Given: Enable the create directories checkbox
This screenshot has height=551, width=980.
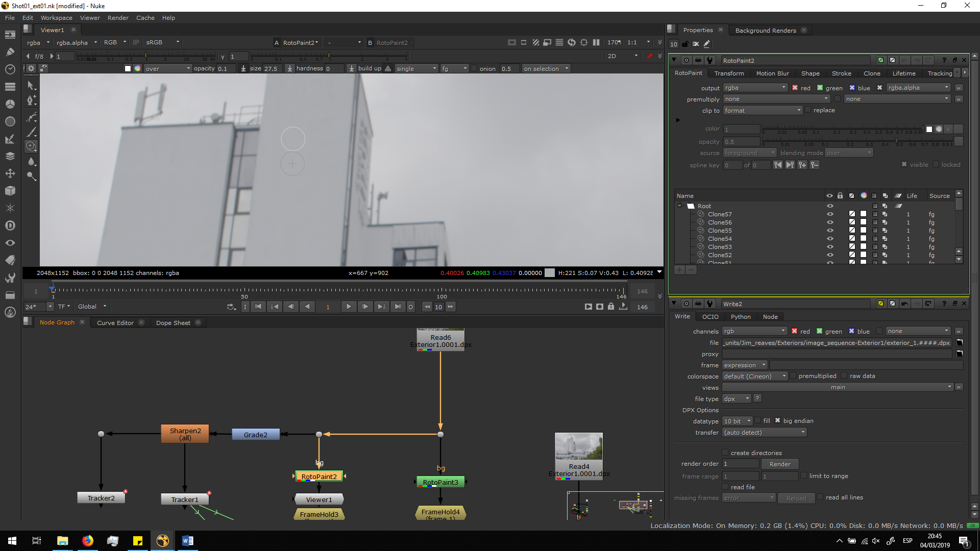Looking at the screenshot, I should click(x=725, y=453).
